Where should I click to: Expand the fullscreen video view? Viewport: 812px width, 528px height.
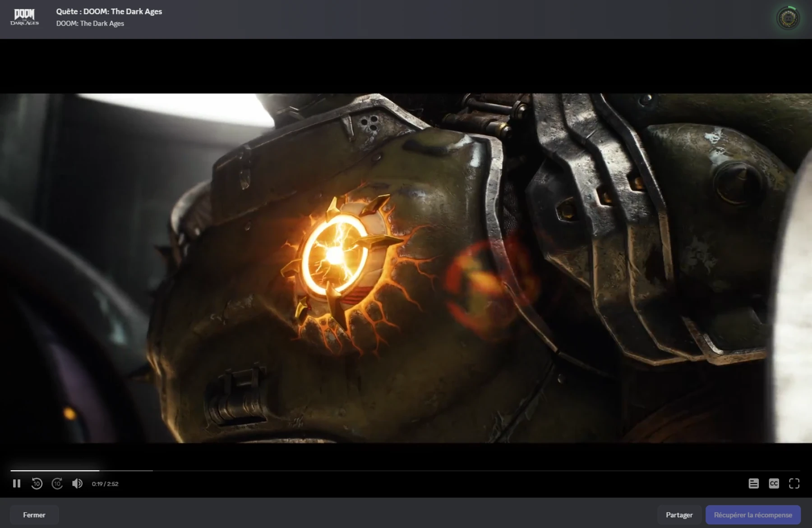pyautogui.click(x=794, y=483)
